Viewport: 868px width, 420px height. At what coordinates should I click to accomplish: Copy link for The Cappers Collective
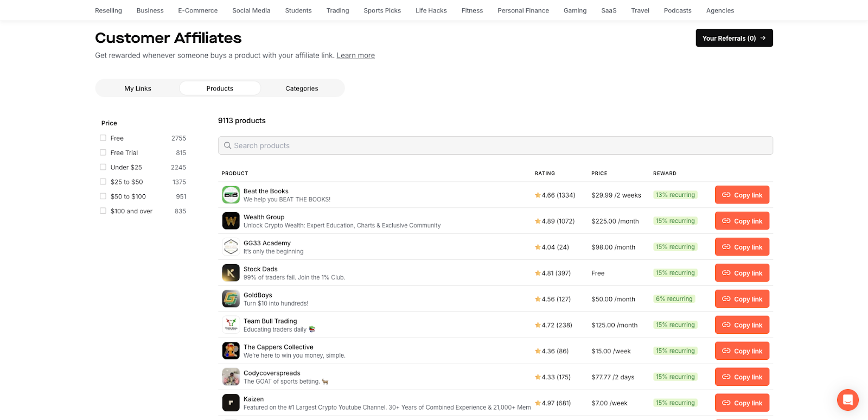click(742, 351)
